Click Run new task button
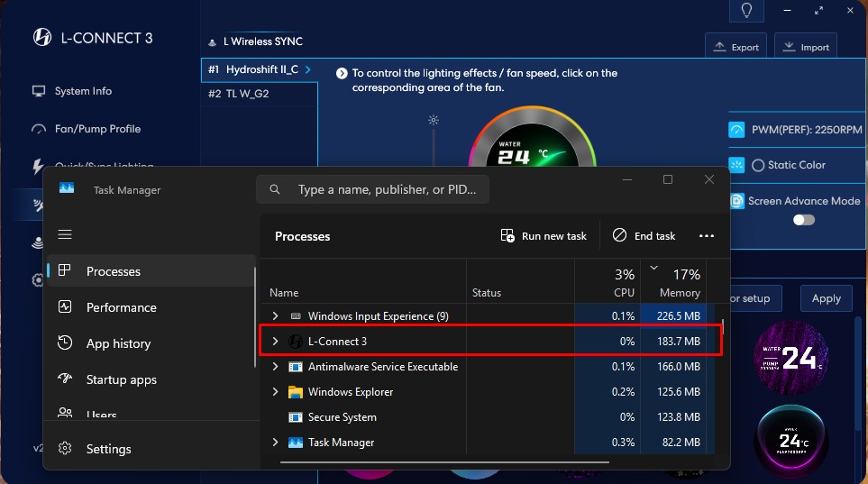This screenshot has width=868, height=484. point(543,236)
